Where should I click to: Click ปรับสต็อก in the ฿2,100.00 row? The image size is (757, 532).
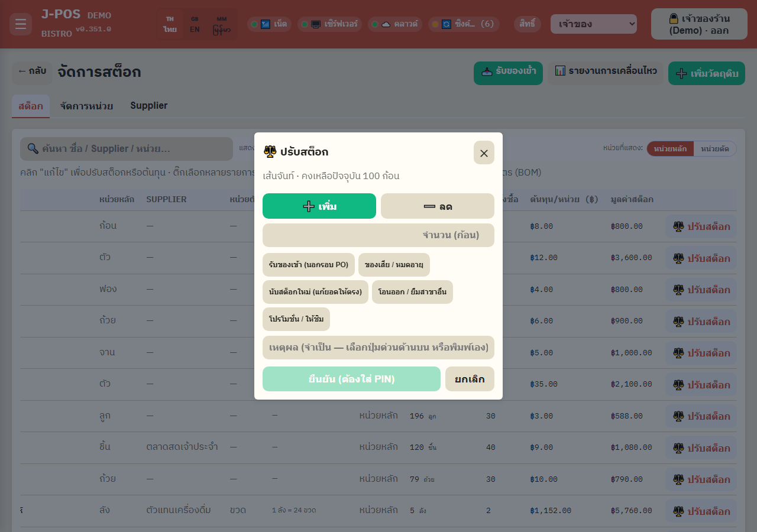click(x=701, y=385)
